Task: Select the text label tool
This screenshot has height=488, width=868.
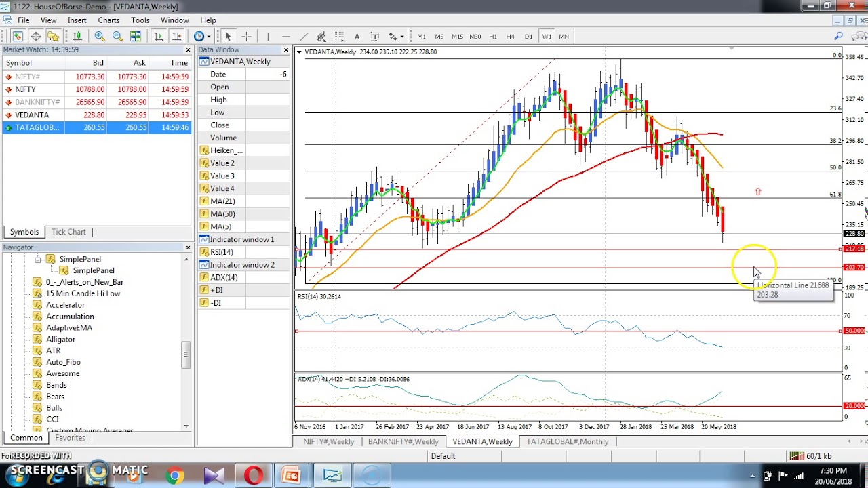Action: coord(374,36)
